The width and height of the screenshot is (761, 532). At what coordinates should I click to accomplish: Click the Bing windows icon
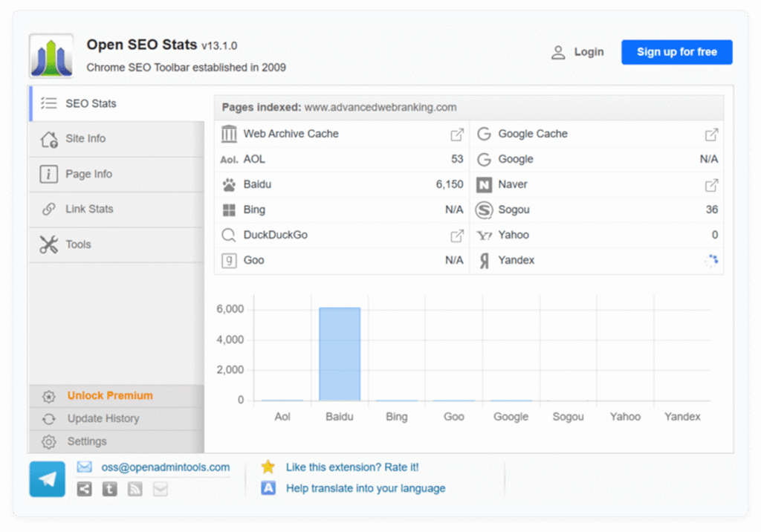click(229, 210)
